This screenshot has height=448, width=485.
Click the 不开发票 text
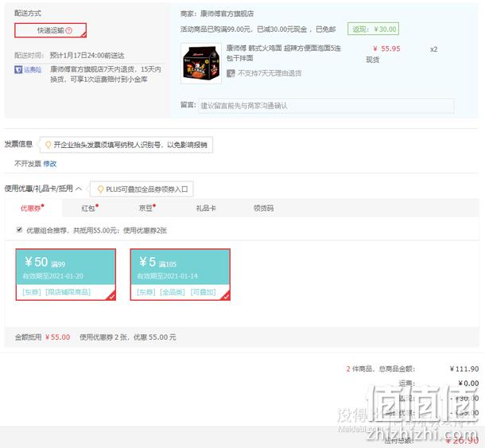[28, 163]
